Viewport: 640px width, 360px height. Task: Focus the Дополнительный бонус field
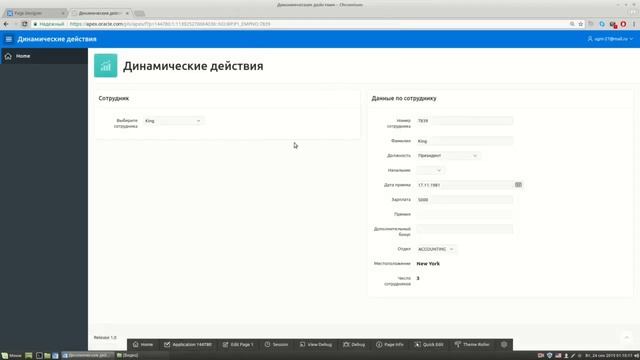pos(464,229)
